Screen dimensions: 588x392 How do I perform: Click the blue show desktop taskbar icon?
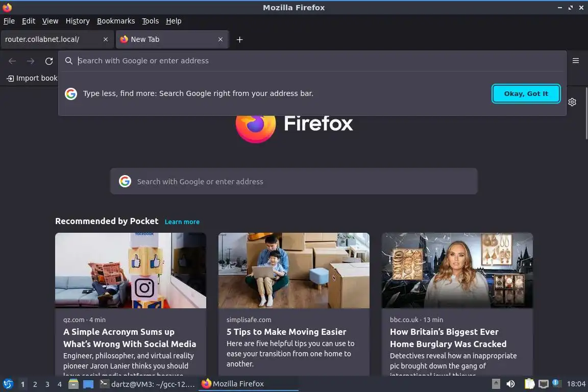[88, 384]
